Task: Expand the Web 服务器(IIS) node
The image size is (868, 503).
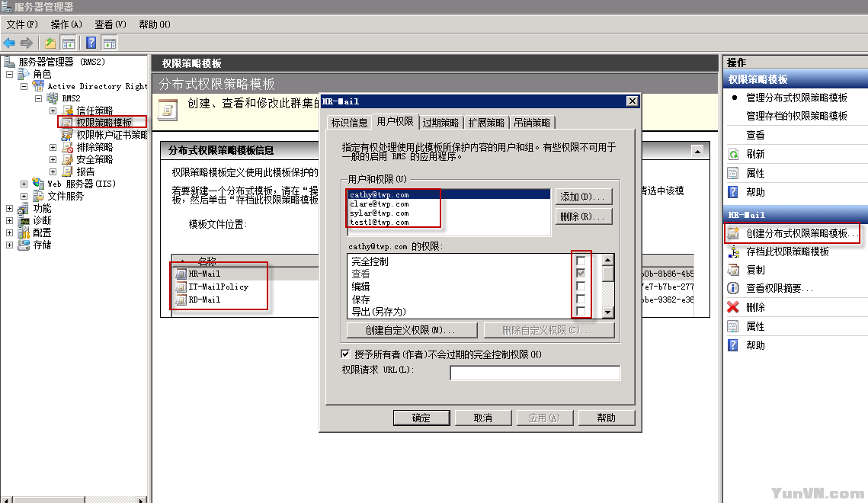Action: 24,184
